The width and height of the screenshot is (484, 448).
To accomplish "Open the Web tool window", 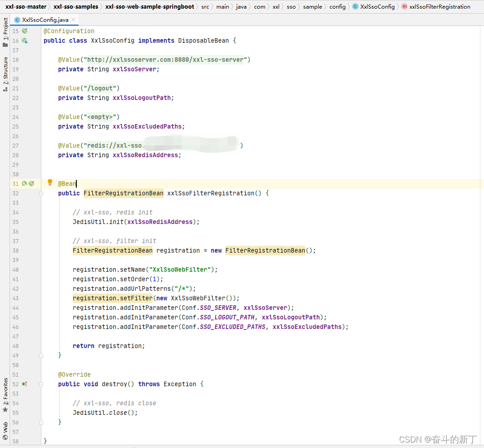I will click(x=5, y=431).
